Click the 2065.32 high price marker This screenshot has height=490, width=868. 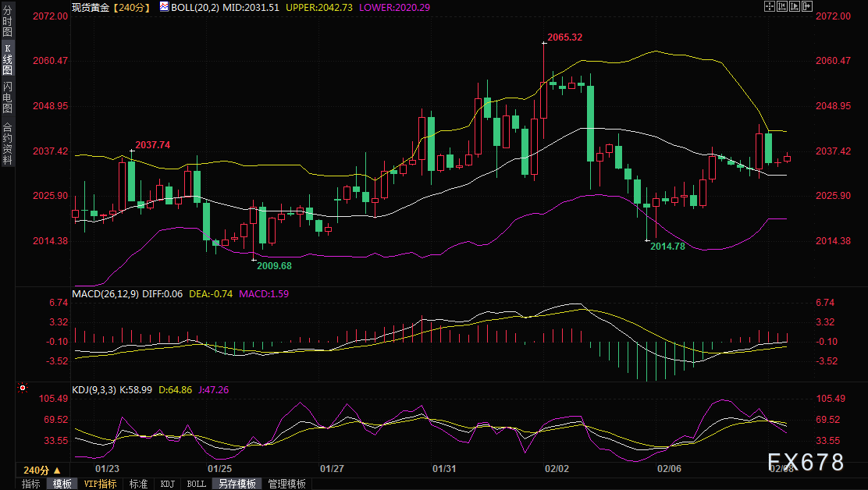564,37
